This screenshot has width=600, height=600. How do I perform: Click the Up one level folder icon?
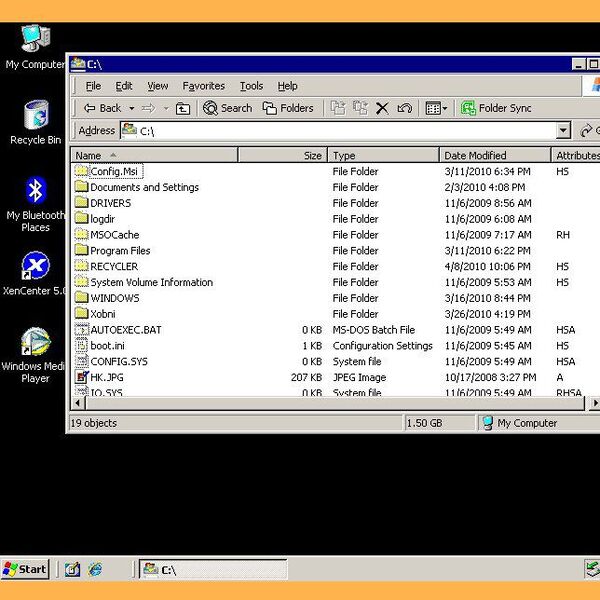(x=183, y=108)
